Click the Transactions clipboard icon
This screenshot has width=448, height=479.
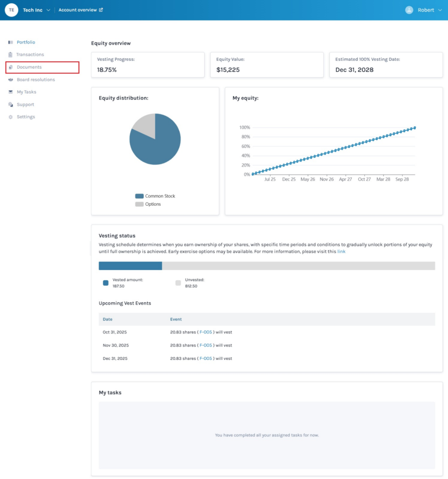[x=10, y=55]
